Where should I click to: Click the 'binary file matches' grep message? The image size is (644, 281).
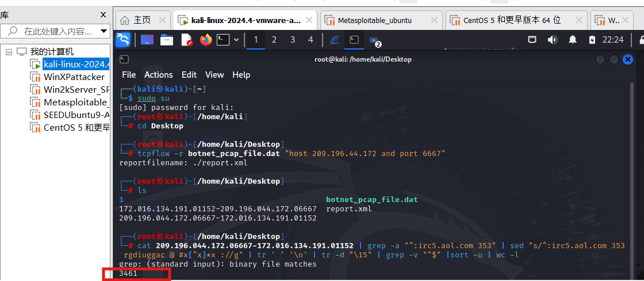point(218,264)
